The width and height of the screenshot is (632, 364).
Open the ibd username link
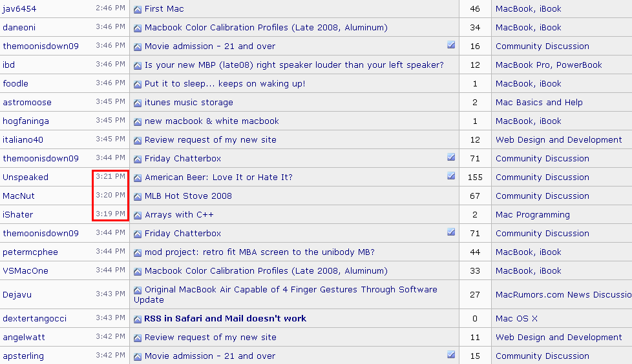[x=8, y=65]
